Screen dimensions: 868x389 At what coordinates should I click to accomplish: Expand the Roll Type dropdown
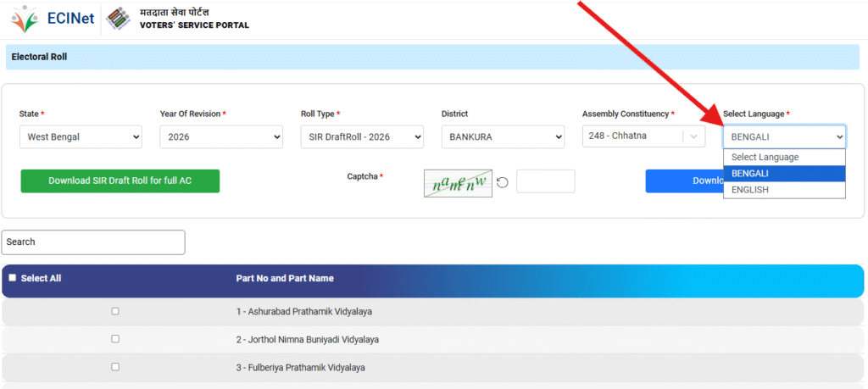coord(362,136)
